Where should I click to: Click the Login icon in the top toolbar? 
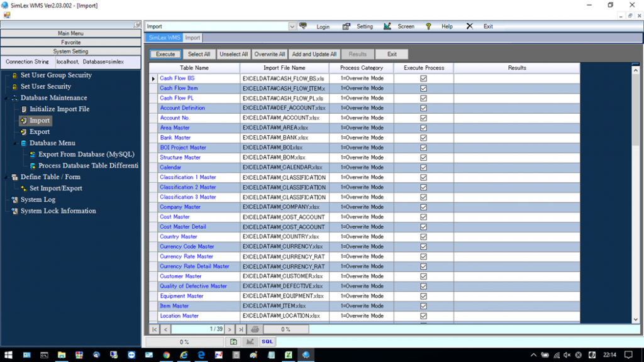[x=304, y=26]
